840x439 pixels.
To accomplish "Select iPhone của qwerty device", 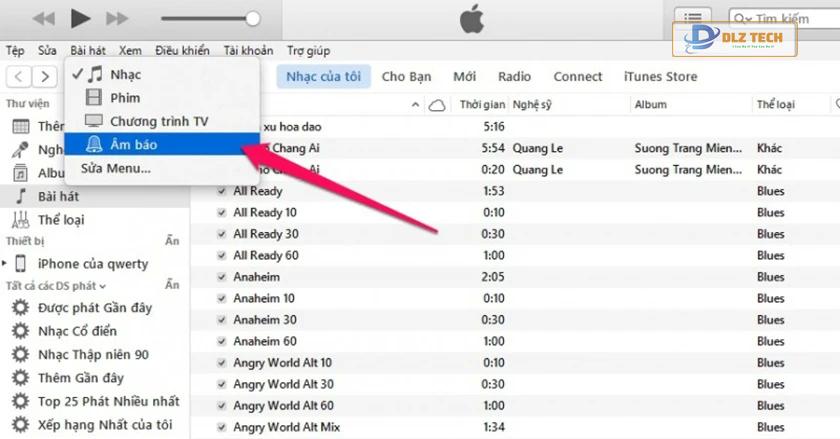I will pyautogui.click(x=95, y=264).
